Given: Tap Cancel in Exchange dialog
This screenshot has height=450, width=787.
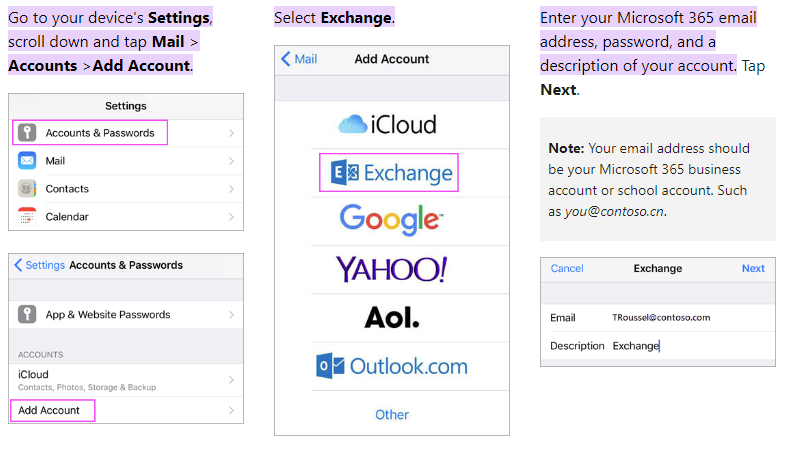Looking at the screenshot, I should tap(567, 268).
